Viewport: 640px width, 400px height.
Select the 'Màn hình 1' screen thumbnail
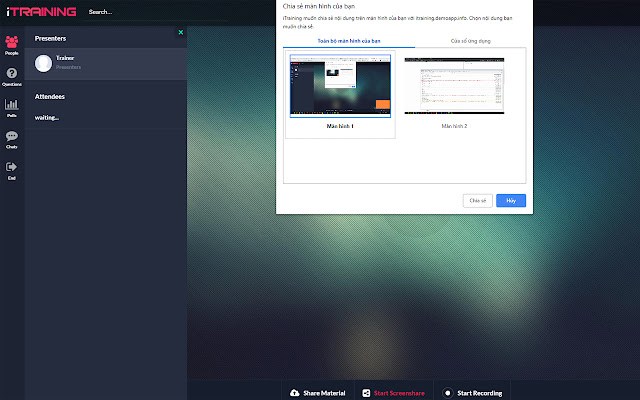(x=340, y=86)
